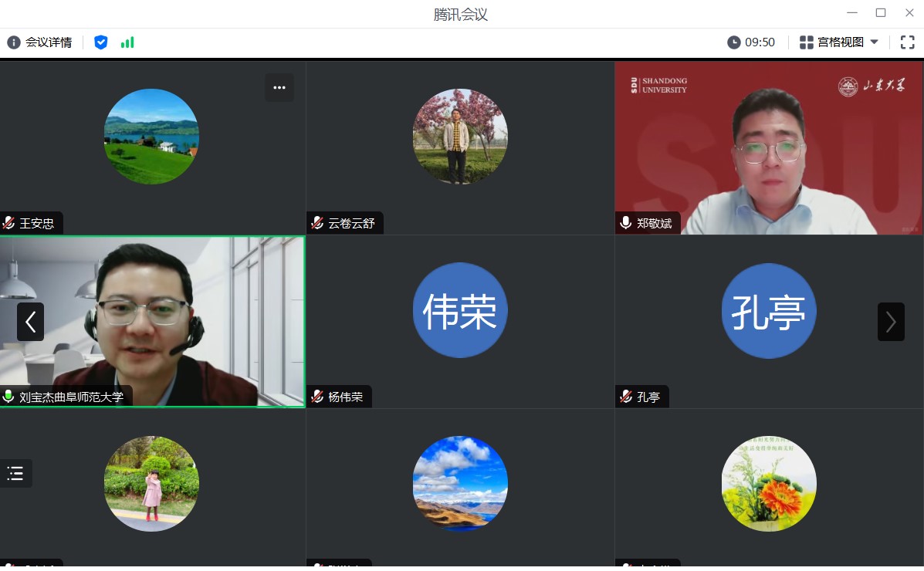
Task: Click the 腾讯会议 window title
Action: (461, 15)
